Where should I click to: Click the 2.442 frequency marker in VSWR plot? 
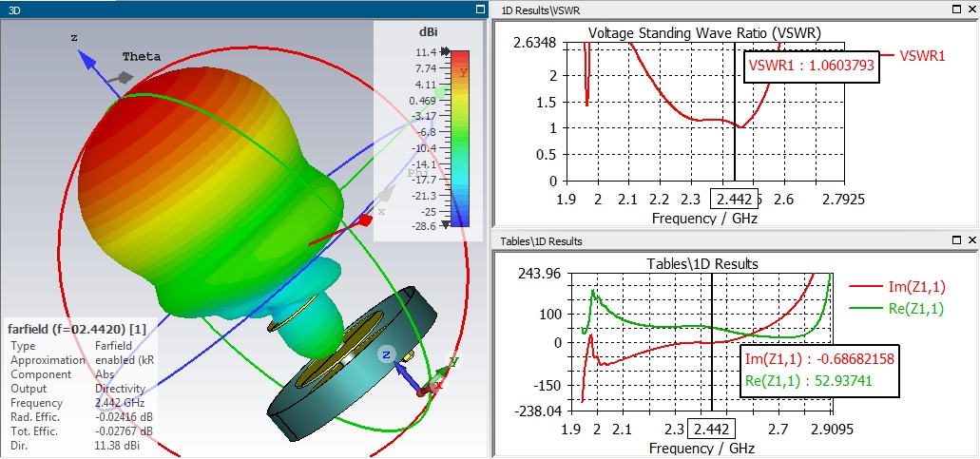[735, 198]
